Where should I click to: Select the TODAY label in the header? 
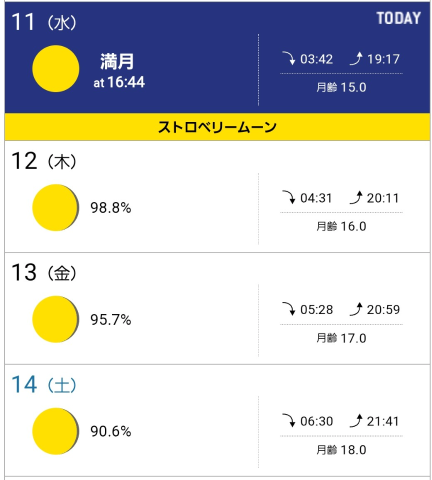pyautogui.click(x=399, y=18)
